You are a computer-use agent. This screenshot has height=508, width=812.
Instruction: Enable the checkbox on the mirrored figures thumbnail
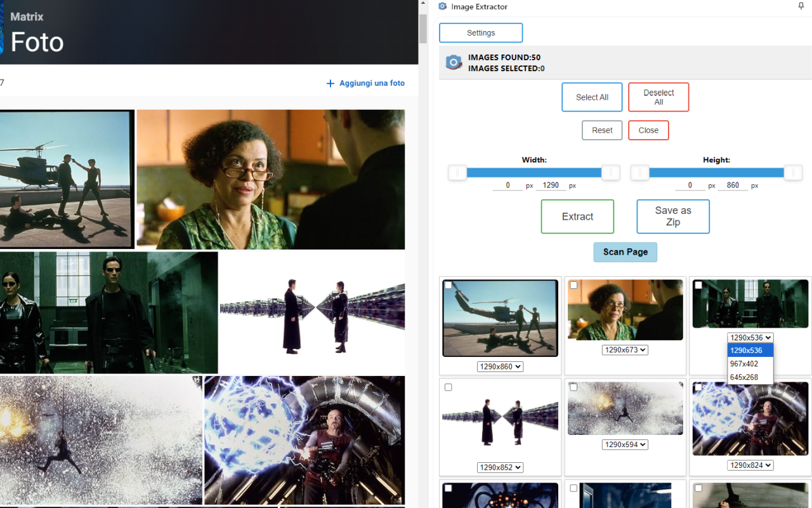[449, 387]
